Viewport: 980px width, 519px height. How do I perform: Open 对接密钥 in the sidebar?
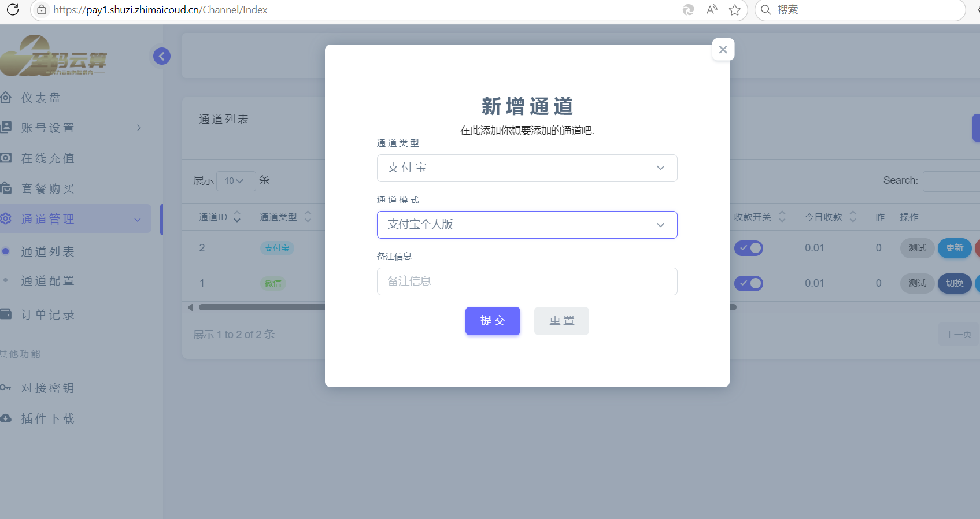(48, 388)
